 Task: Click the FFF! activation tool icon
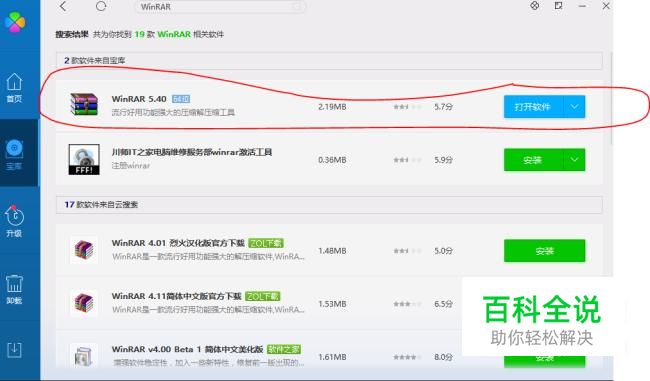[84, 160]
